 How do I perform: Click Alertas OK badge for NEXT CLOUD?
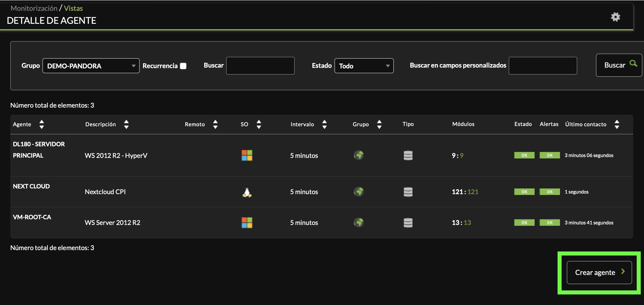550,192
